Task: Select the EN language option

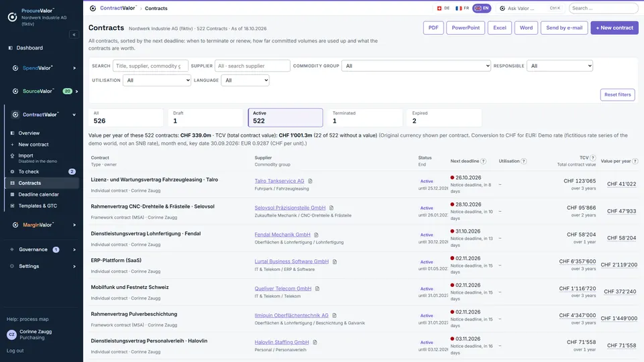Action: click(482, 8)
